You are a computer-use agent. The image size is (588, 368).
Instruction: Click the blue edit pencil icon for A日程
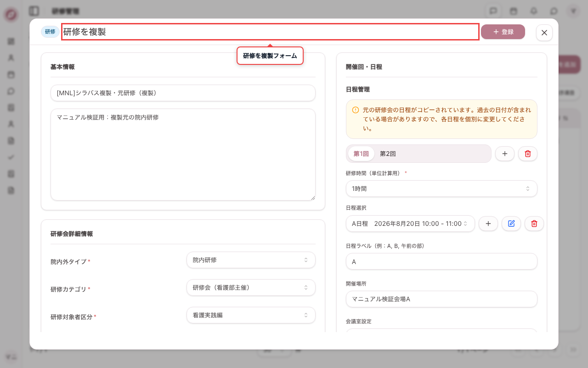click(x=511, y=224)
